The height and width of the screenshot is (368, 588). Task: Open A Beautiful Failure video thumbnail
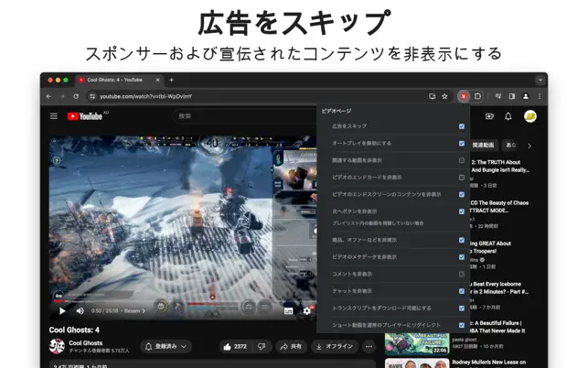coord(417,343)
